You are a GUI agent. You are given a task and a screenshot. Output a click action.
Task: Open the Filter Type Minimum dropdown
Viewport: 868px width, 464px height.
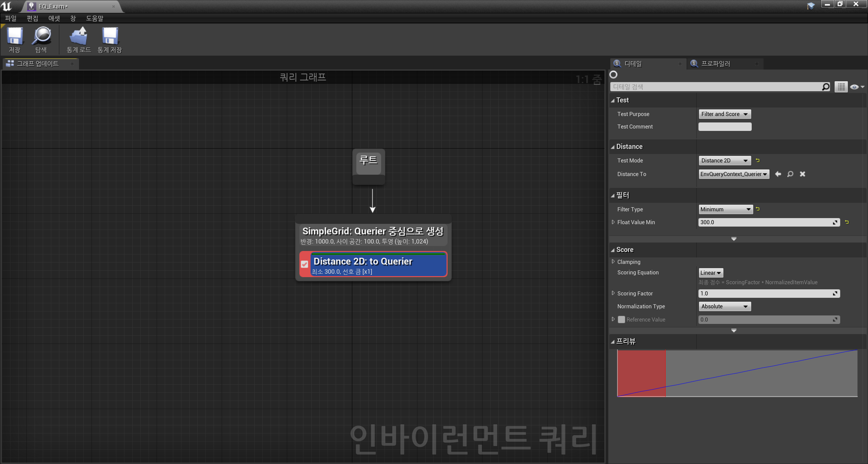(x=726, y=209)
